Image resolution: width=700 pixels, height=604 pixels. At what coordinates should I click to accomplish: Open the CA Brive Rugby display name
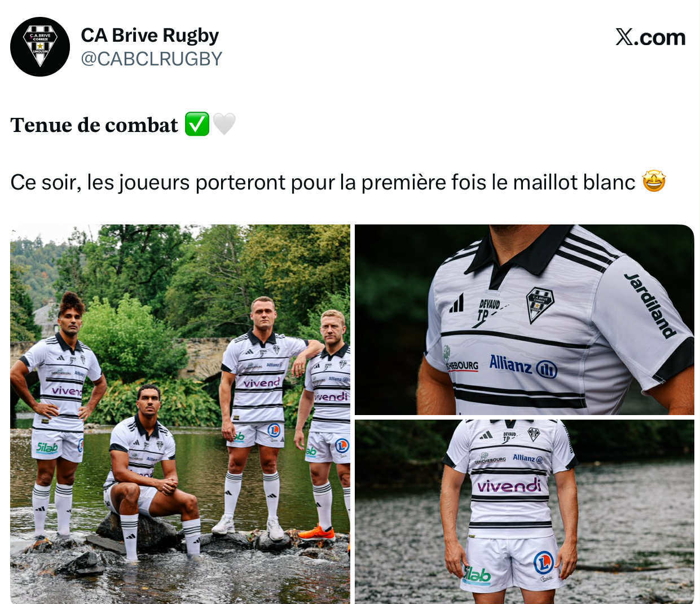coord(149,35)
